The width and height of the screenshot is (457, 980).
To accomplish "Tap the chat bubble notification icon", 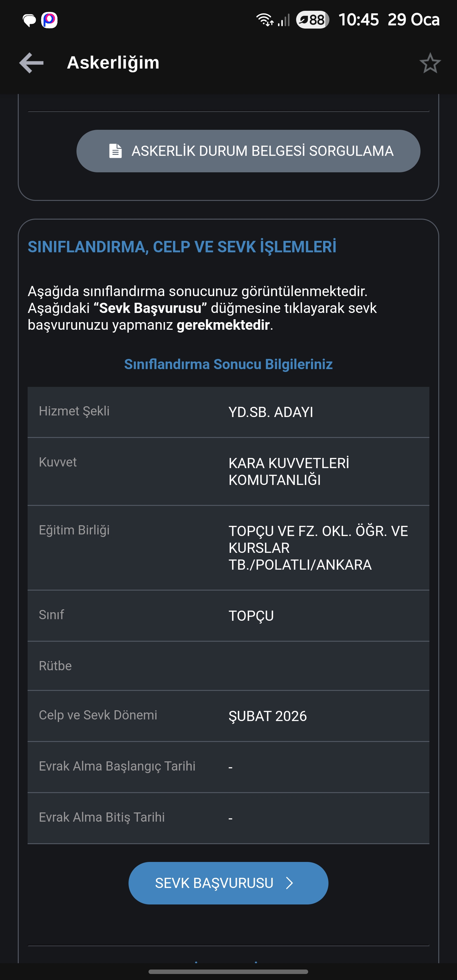I will (29, 20).
